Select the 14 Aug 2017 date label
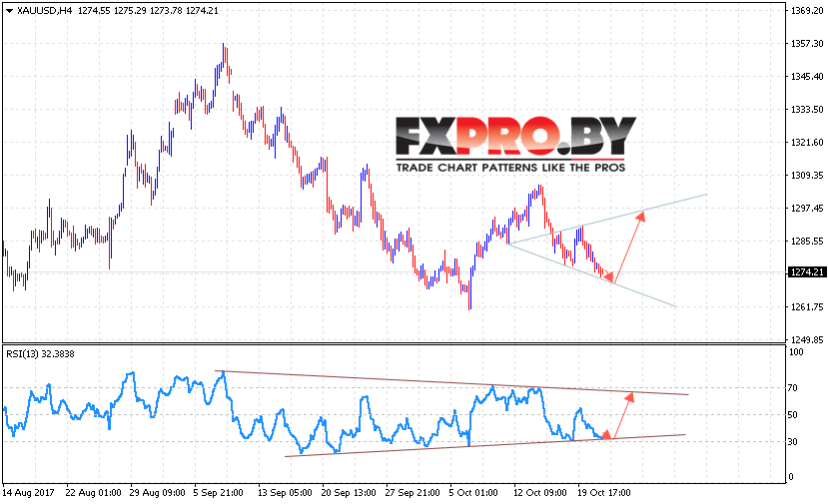The height and width of the screenshot is (504, 828). point(29,493)
